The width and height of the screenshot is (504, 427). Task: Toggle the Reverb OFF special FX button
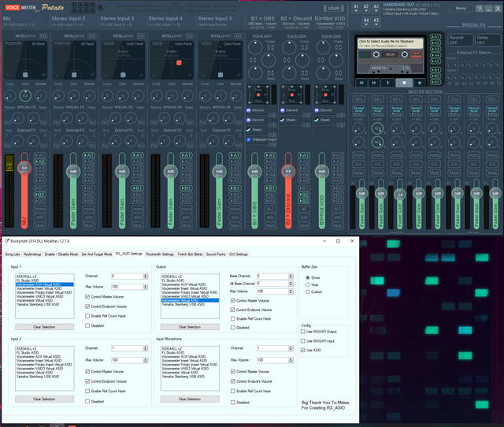(460, 40)
